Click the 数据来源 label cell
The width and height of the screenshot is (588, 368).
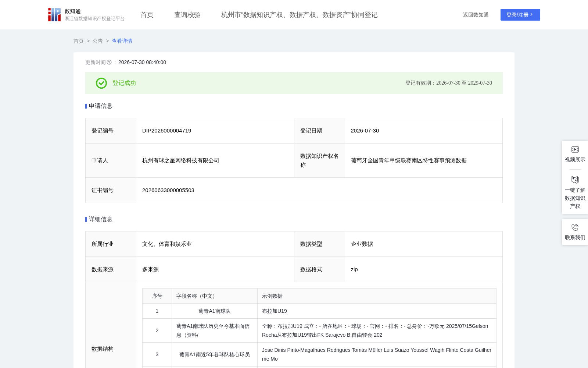click(x=111, y=269)
